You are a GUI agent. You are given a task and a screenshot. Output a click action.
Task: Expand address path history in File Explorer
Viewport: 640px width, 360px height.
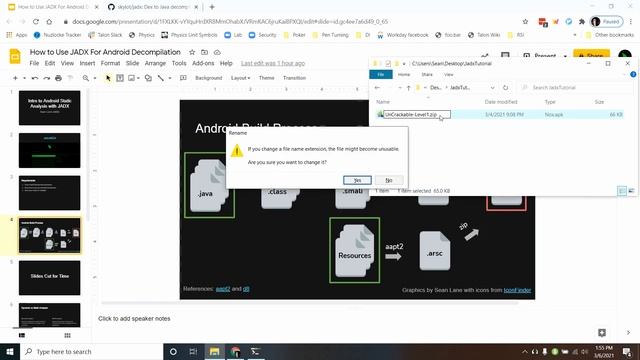492,88
